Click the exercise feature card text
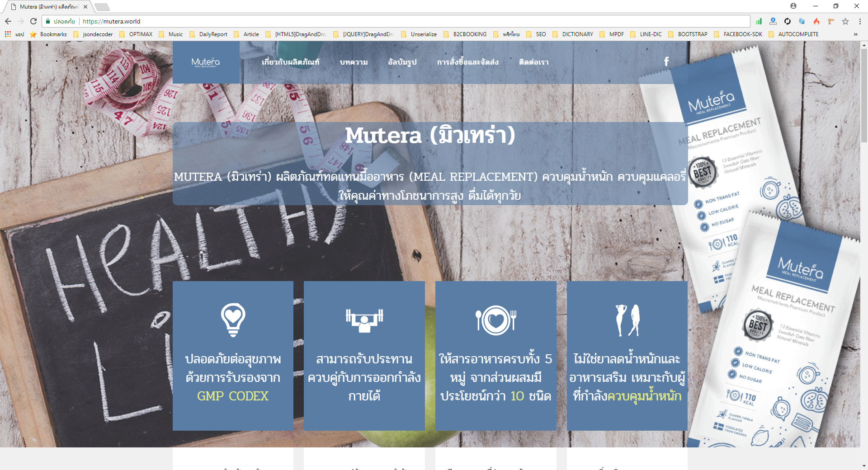 click(364, 377)
